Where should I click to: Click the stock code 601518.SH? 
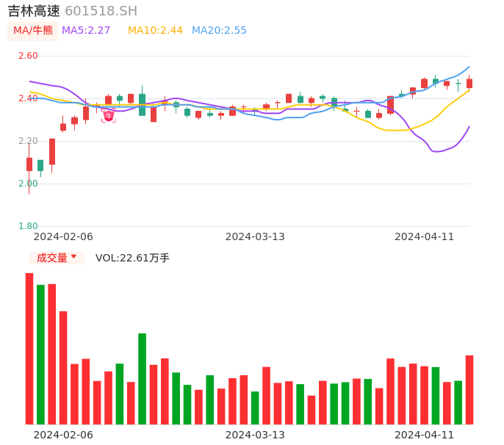tap(101, 11)
